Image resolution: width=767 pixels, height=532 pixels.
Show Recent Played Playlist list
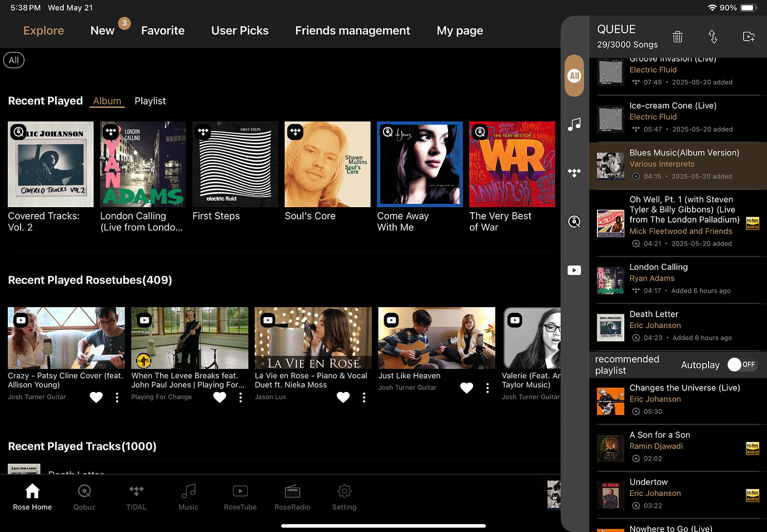[x=150, y=101]
